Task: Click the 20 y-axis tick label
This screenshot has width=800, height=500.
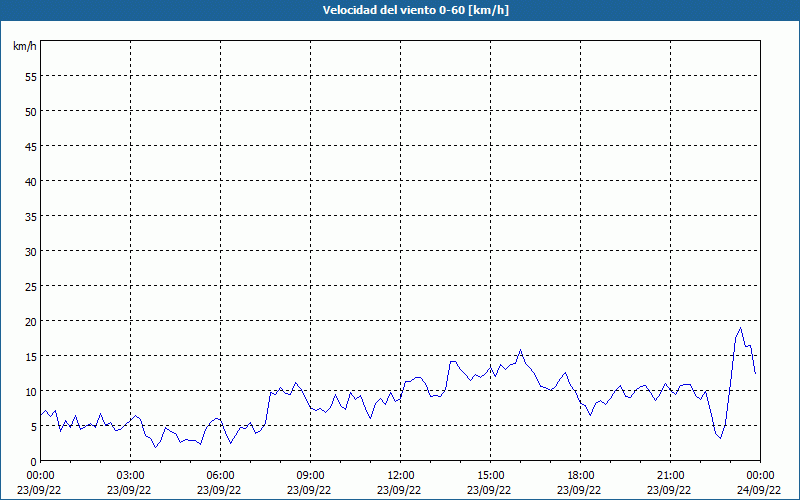Action: (30, 321)
